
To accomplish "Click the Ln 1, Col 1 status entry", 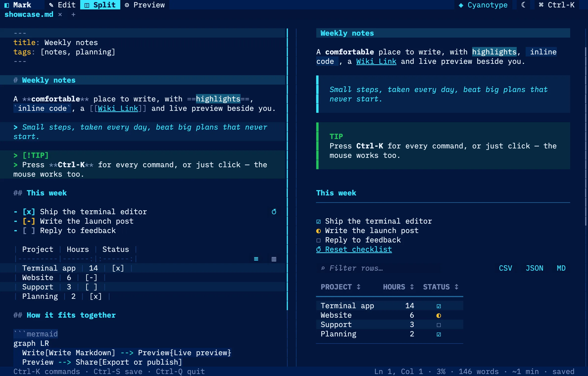I will click(398, 371).
